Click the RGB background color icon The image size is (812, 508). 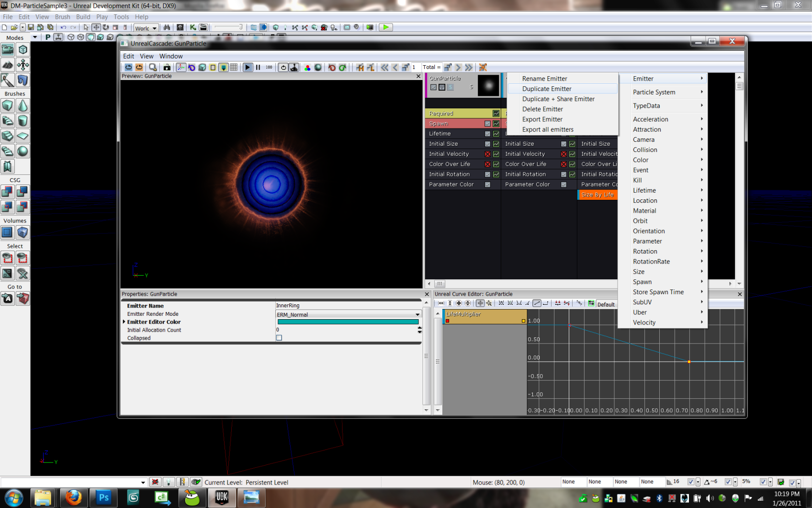point(307,68)
